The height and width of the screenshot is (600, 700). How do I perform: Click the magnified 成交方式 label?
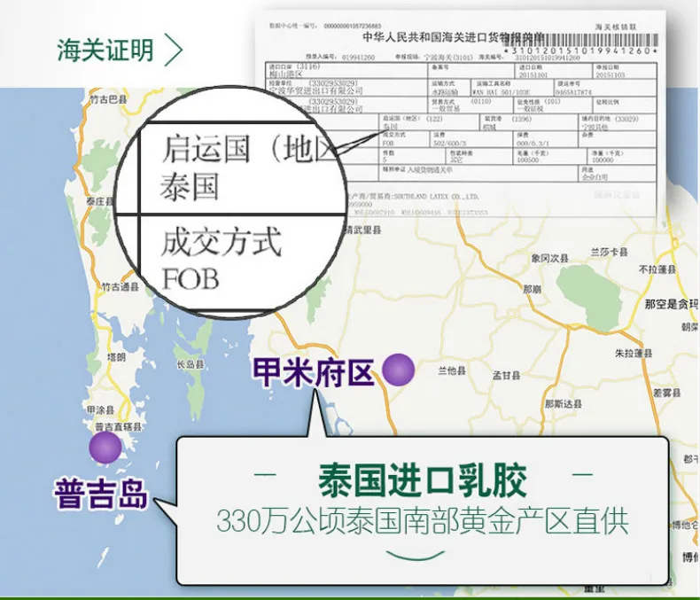click(222, 242)
